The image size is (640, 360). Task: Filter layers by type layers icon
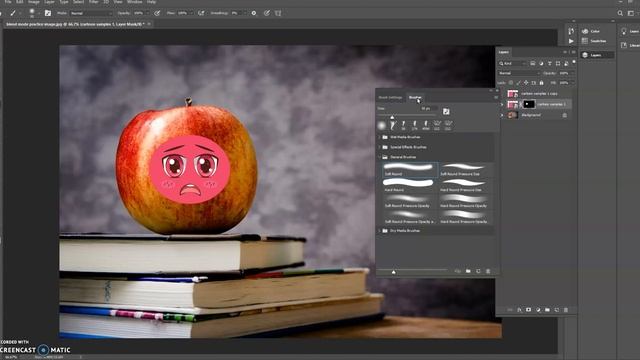tap(549, 63)
